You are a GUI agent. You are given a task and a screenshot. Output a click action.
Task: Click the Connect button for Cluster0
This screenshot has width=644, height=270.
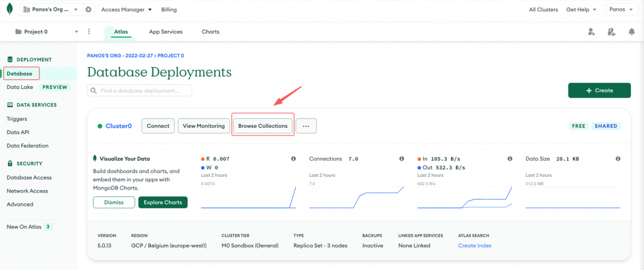click(158, 126)
